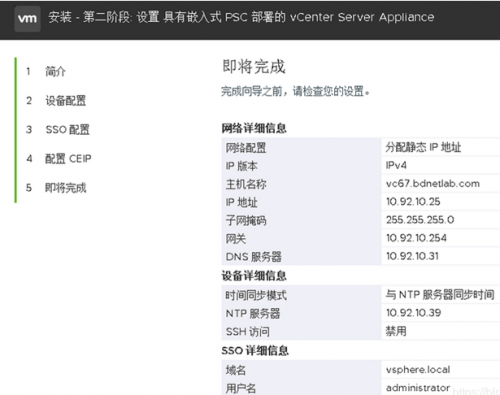Open step 3 SSO 配置
Screen dimensions: 500x395
68,129
